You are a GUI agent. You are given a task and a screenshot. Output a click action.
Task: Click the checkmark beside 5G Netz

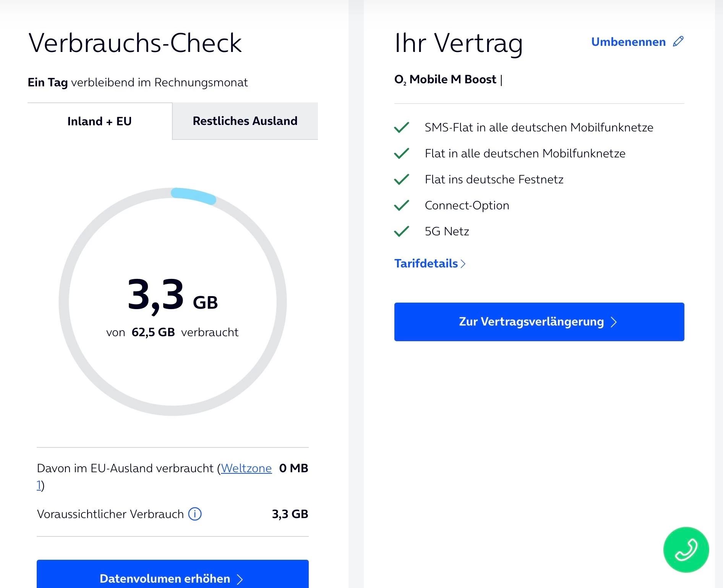[x=402, y=231]
